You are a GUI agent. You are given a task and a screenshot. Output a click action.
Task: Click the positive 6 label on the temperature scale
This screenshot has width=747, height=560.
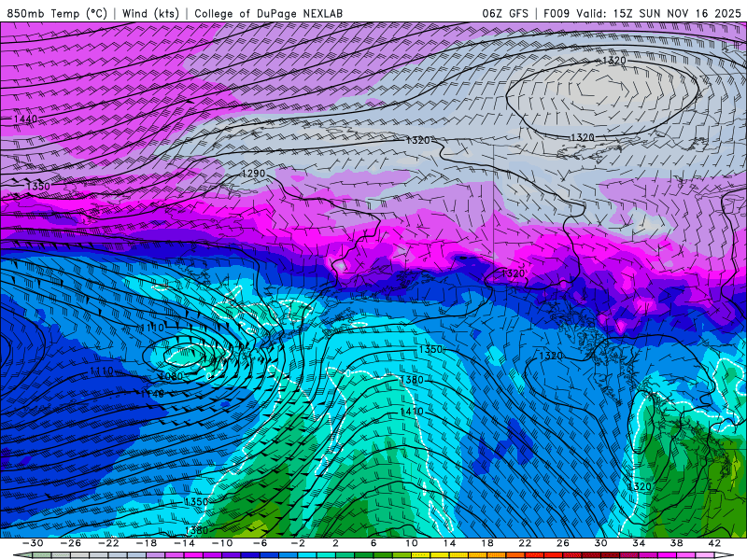(x=373, y=543)
